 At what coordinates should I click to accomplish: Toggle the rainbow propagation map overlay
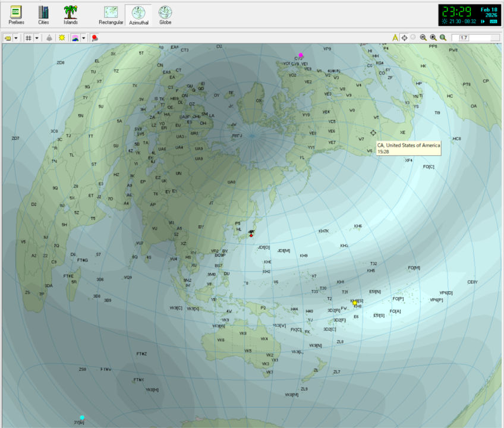[x=75, y=37]
